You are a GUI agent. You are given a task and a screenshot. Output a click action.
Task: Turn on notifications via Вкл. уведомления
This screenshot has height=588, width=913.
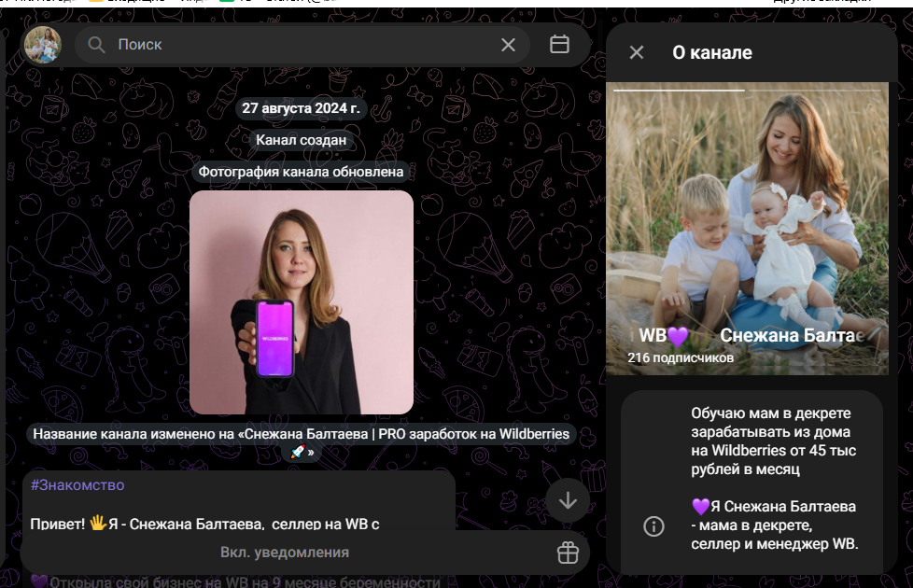point(284,553)
